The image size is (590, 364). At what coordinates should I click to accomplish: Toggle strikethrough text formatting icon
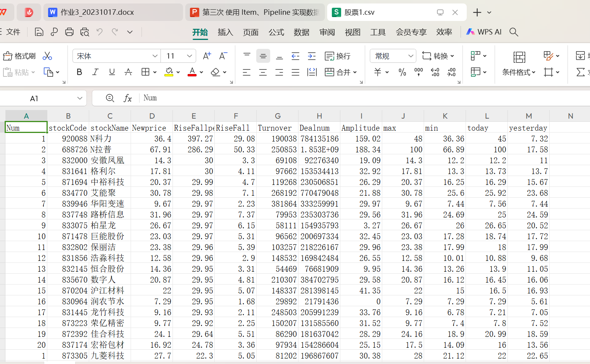coord(128,72)
